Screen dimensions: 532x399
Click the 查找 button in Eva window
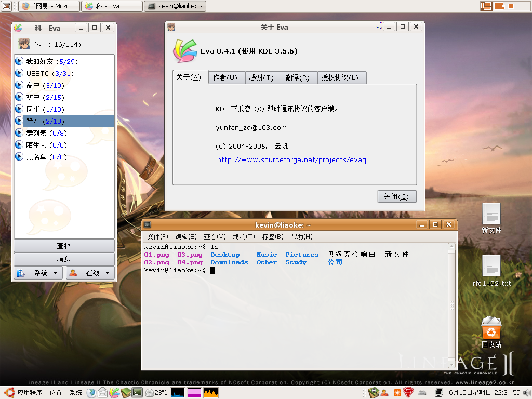pyautogui.click(x=64, y=246)
